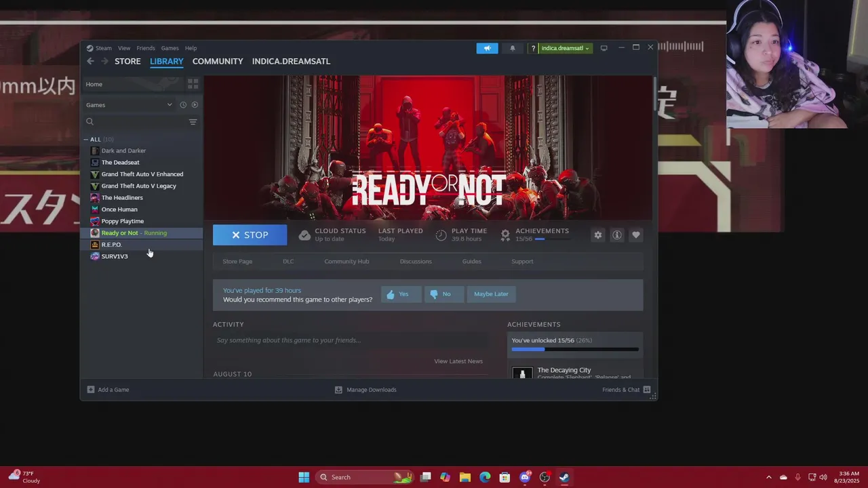This screenshot has height=488, width=868.
Task: Go to the COMMUNITY tab
Action: coord(218,61)
